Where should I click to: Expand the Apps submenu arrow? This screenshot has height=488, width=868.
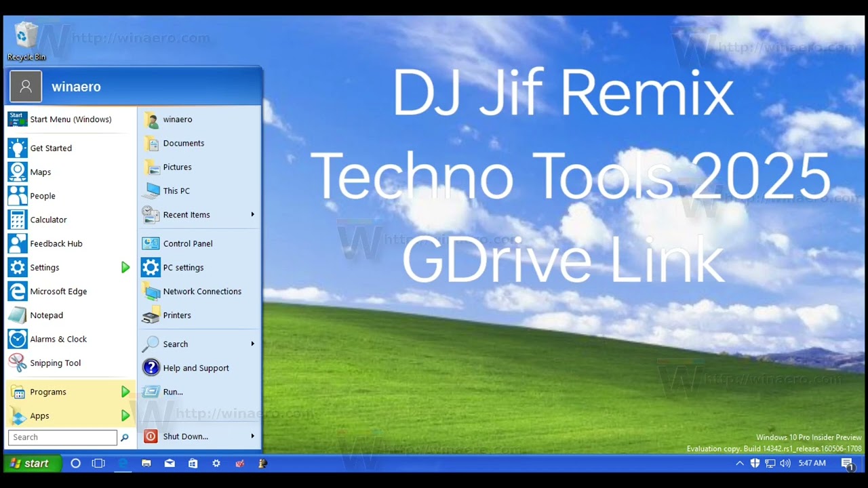(x=125, y=415)
